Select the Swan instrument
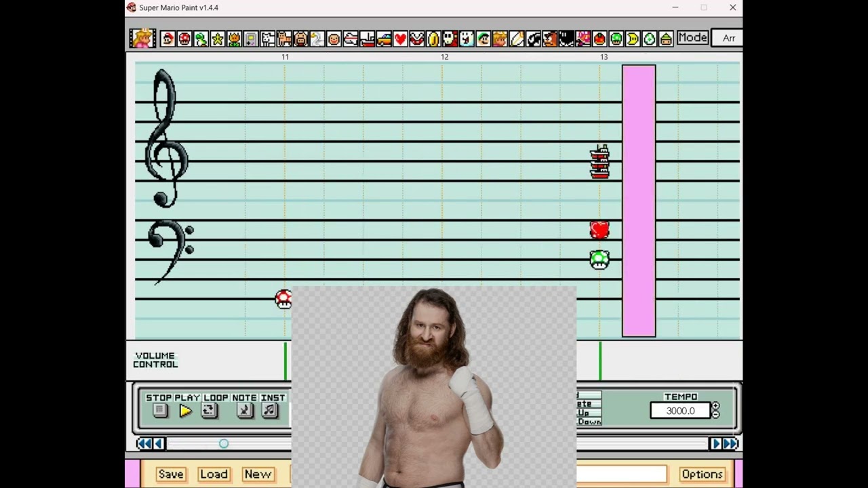Viewport: 868px width, 488px height. (x=317, y=39)
